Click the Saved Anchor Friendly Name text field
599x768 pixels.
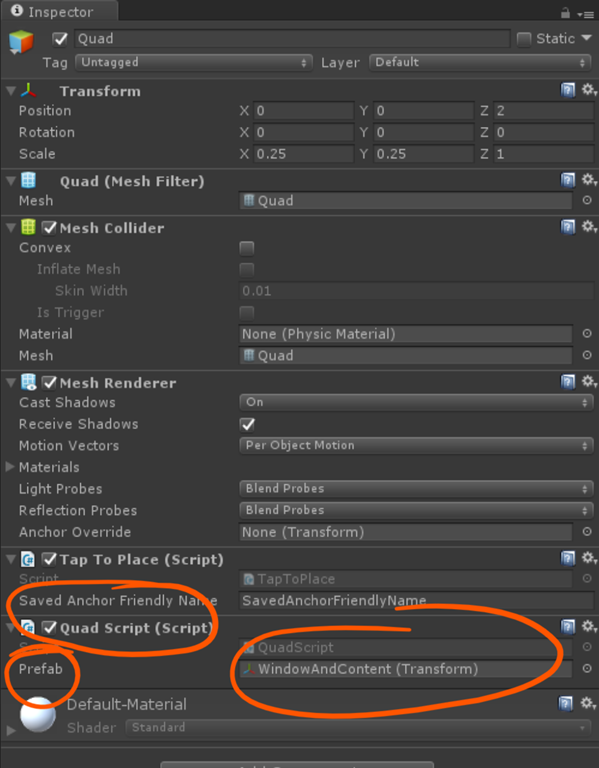416,600
